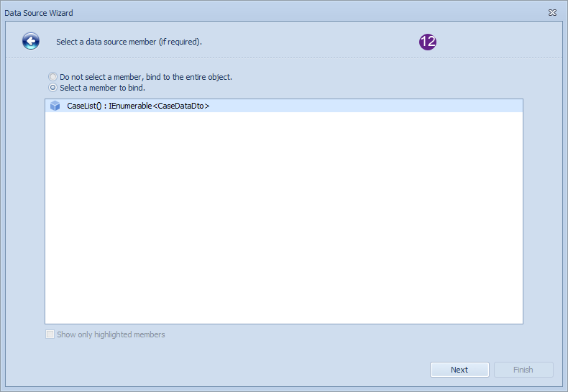Viewport: 568px width, 392px height.
Task: Choose 'Select a member to bind' radio button
Action: click(x=53, y=88)
